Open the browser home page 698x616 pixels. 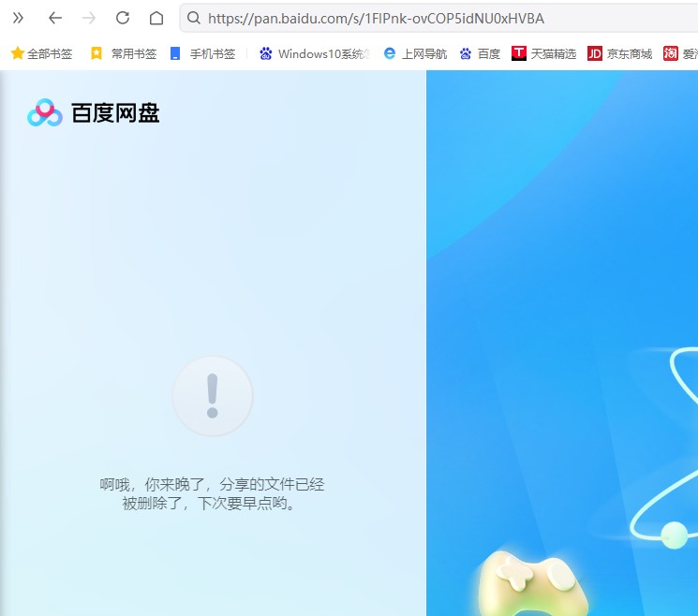156,18
